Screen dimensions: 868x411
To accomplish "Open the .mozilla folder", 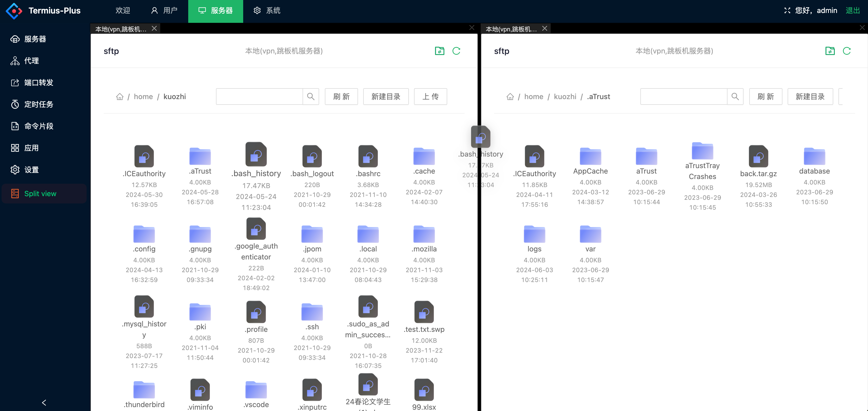I will pyautogui.click(x=424, y=234).
